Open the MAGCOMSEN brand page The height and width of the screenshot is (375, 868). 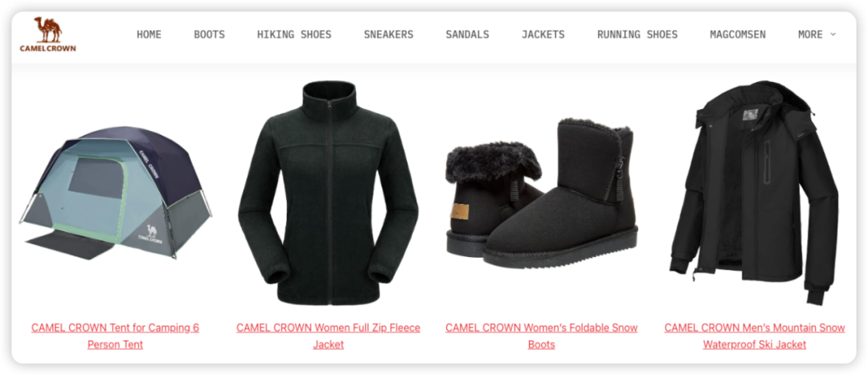click(x=738, y=35)
